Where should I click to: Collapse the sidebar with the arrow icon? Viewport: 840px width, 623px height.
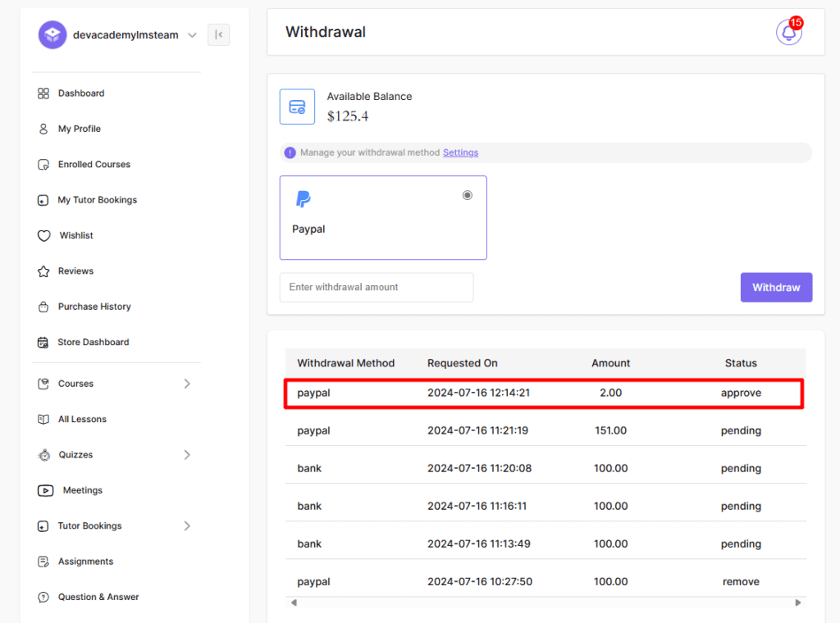pos(218,34)
